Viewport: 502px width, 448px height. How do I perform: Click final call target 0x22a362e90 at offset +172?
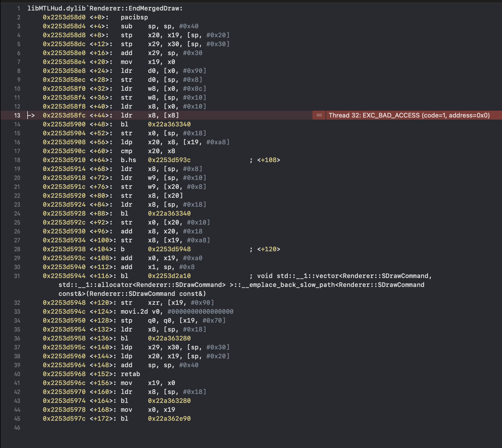point(169,418)
